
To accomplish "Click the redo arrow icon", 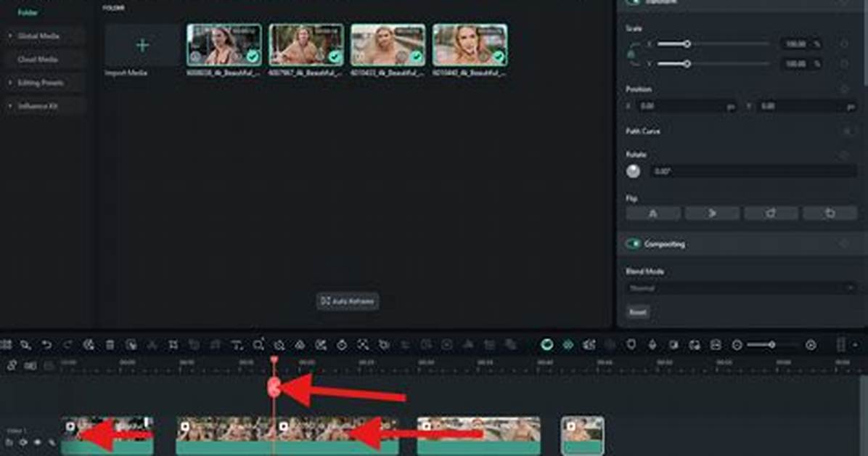I will 67,345.
